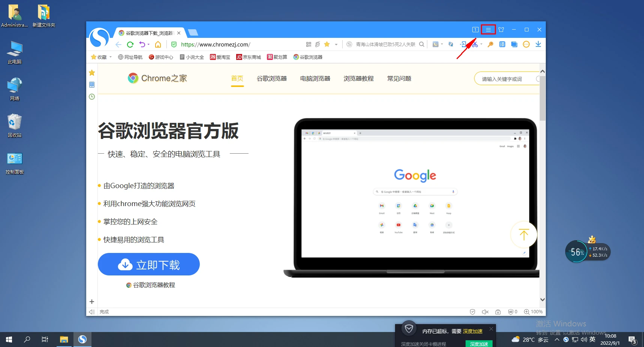Click the 请输入关键字或词 search field
The width and height of the screenshot is (644, 347).
pyautogui.click(x=507, y=79)
